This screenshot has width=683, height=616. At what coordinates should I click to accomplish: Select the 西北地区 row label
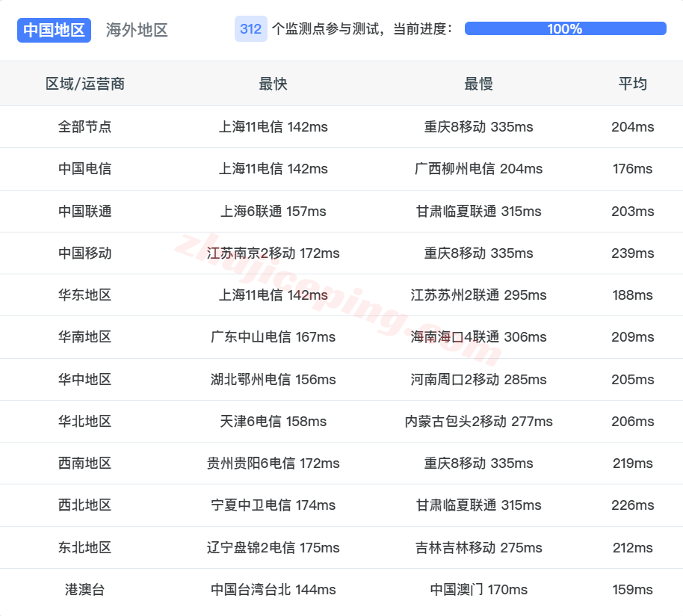click(x=85, y=505)
